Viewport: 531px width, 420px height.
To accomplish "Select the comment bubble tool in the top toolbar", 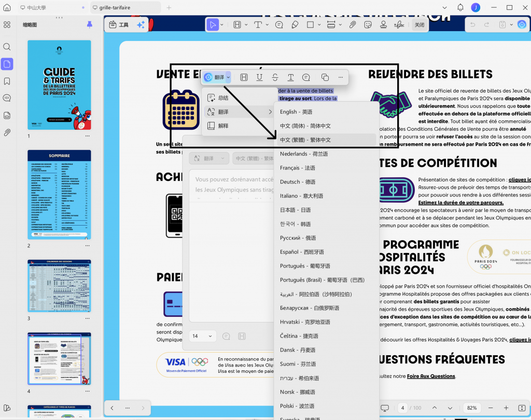I will point(279,25).
